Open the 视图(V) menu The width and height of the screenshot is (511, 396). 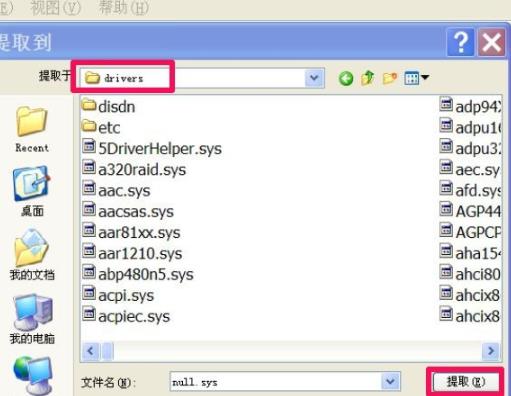[x=56, y=8]
